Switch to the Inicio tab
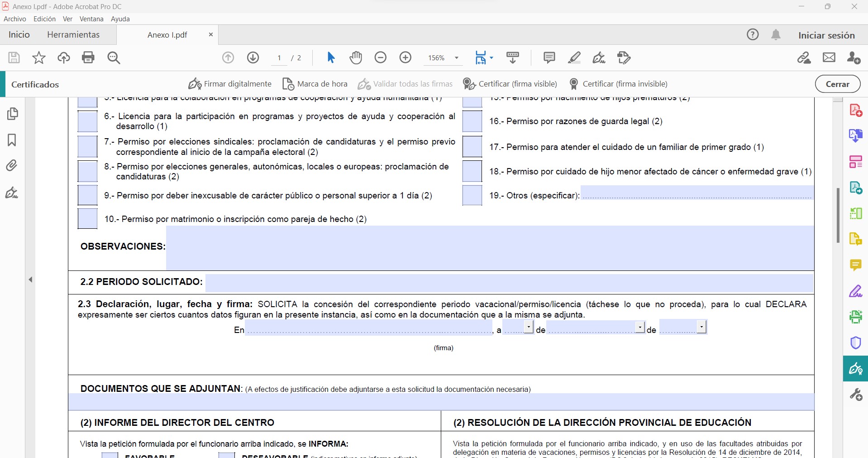This screenshot has height=458, width=868. 19,34
